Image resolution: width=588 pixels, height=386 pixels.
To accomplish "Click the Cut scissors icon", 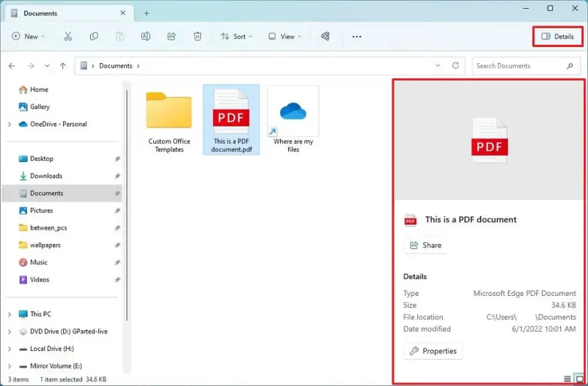I will tap(68, 36).
